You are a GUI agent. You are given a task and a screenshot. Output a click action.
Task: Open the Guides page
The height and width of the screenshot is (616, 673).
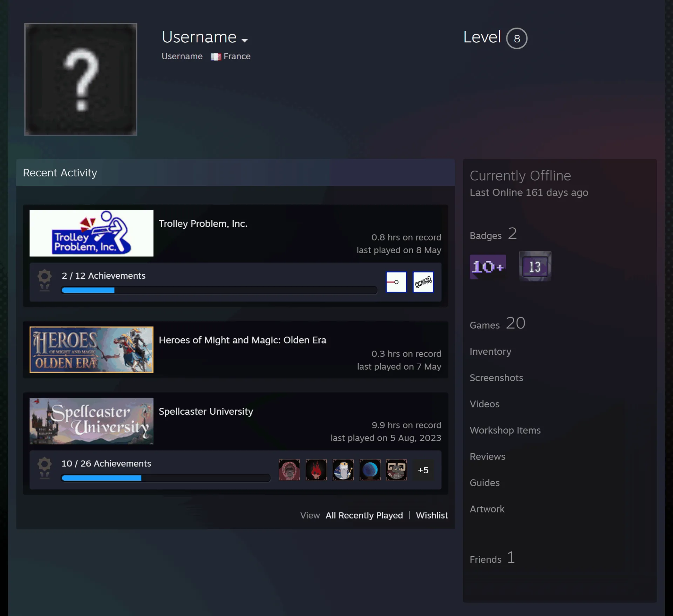click(x=484, y=483)
